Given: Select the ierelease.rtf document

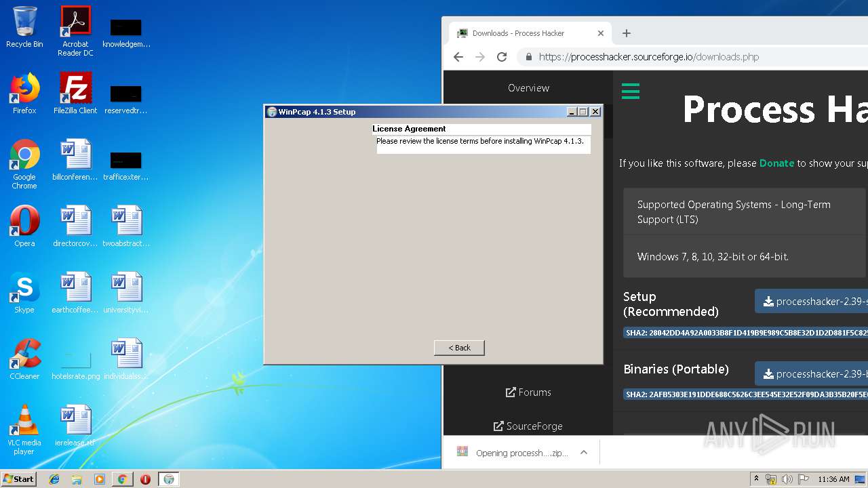Looking at the screenshot, I should pos(75,426).
